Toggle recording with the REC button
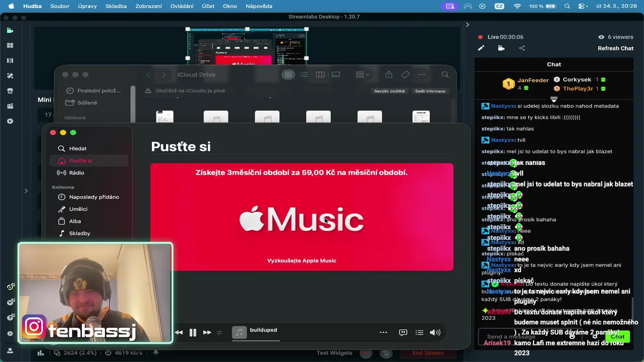 366,353
